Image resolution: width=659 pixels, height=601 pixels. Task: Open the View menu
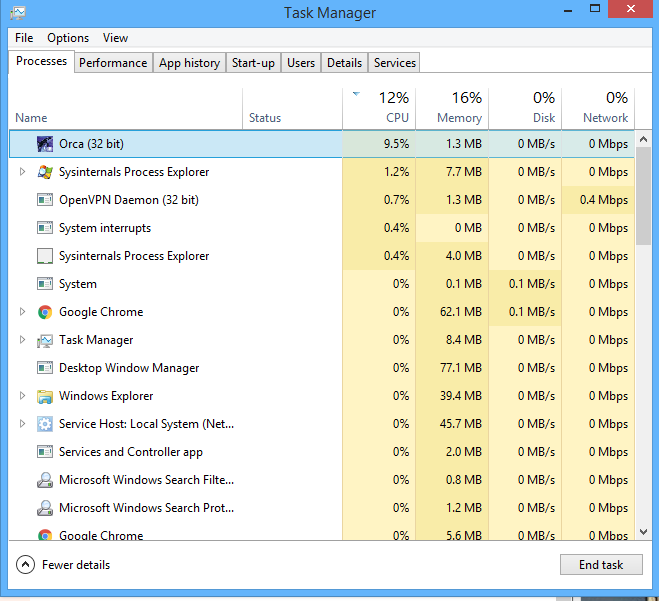[115, 38]
